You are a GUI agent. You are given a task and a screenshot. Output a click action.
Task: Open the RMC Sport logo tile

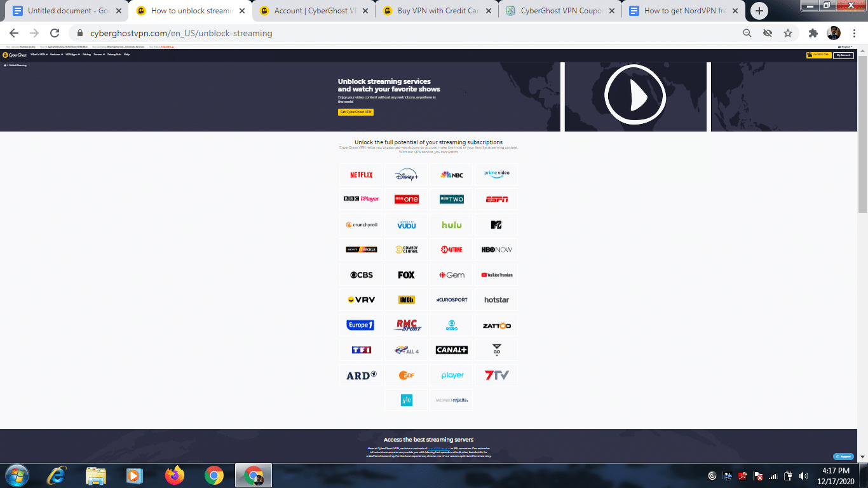pyautogui.click(x=407, y=325)
